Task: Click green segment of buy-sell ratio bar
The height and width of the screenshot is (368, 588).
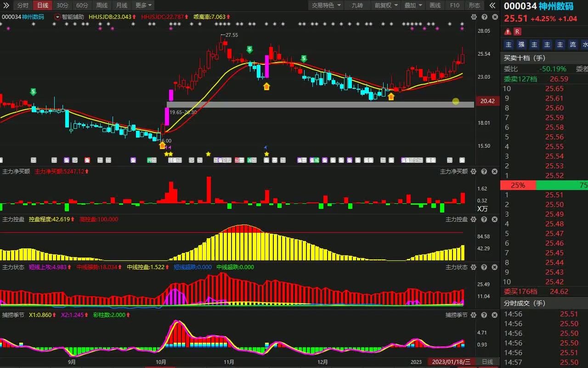Action: pos(562,185)
